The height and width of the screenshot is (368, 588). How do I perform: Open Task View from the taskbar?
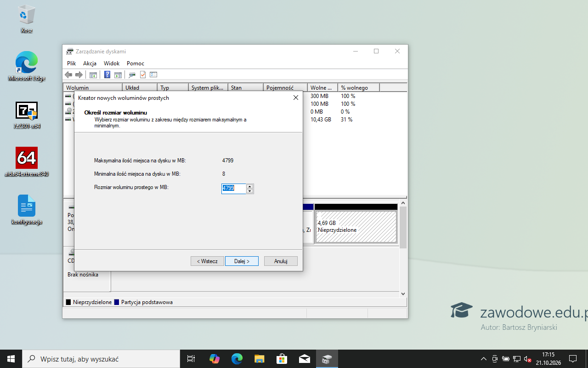[191, 359]
